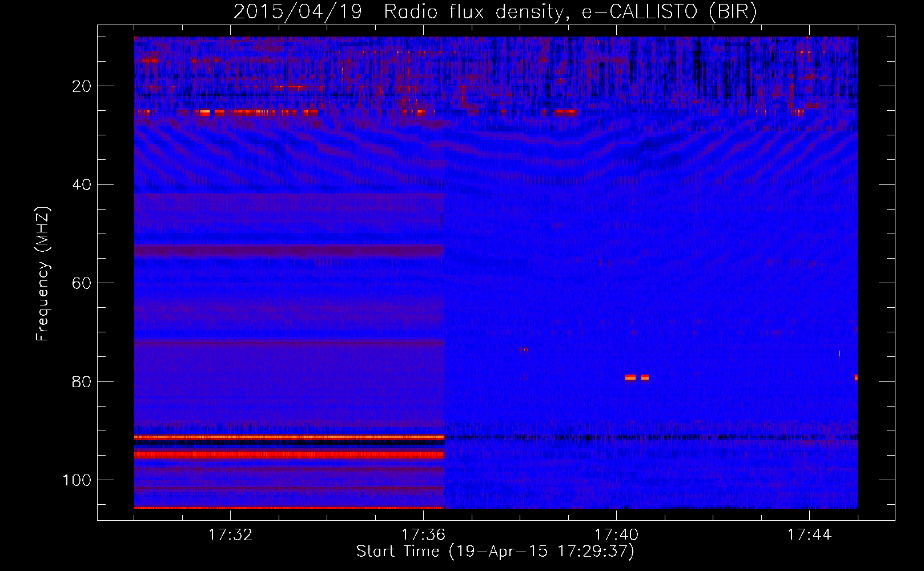Viewport: 924px width, 571px height.
Task: Click the red band at the spectrogram's bottom edge
Action: point(289,507)
